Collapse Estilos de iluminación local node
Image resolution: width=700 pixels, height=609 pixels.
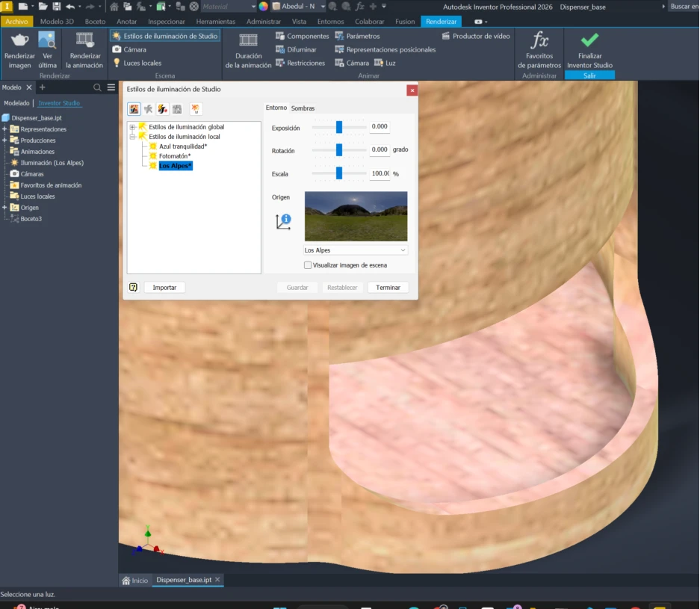coord(132,137)
